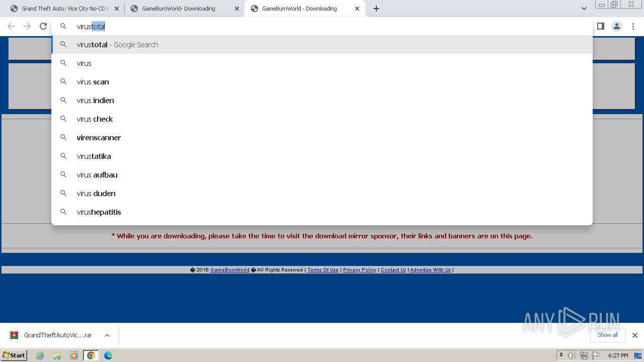The height and width of the screenshot is (362, 644).
Task: Open Windows Media Player from the taskbar
Action: click(74, 355)
